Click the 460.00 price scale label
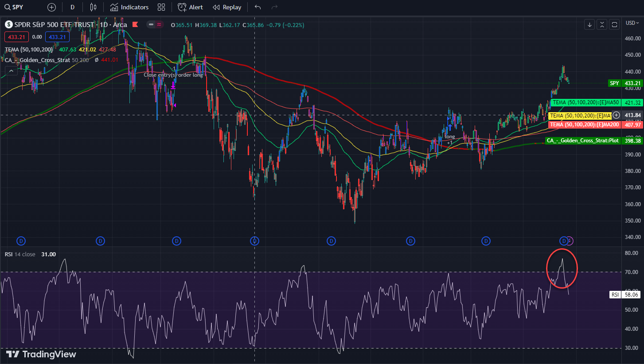The image size is (644, 364). pos(632,39)
